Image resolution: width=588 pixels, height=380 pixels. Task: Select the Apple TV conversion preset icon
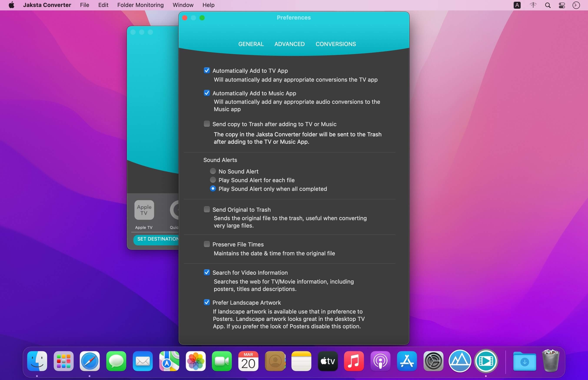pyautogui.click(x=144, y=210)
